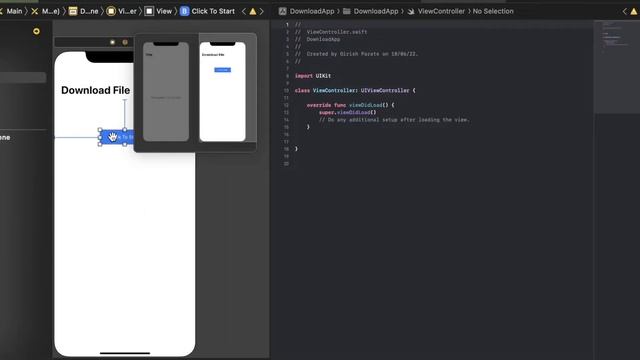Viewport: 640px width, 360px height.
Task: Open the M...e) storyboard breadcrumb segment
Action: point(45,11)
